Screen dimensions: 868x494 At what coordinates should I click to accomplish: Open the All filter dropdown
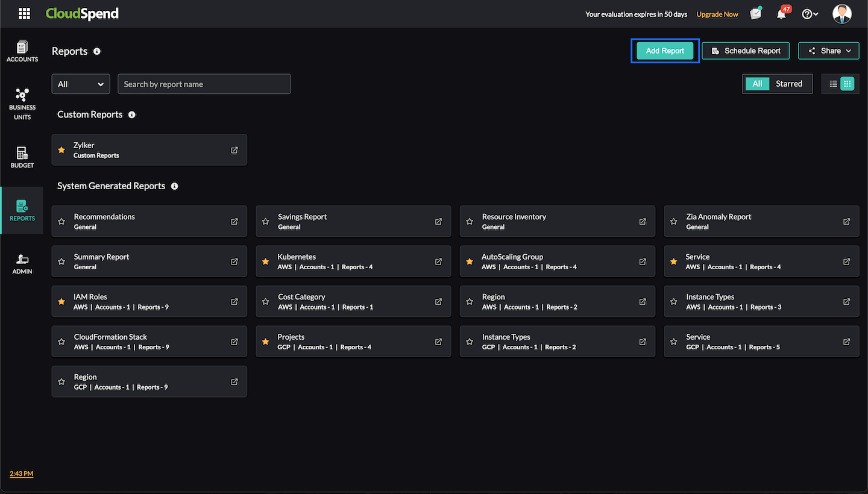[x=81, y=84]
